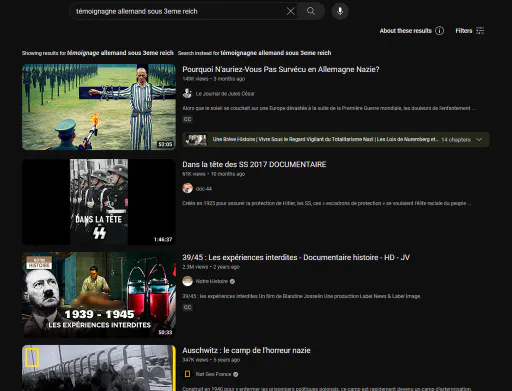Click the About these results text
This screenshot has height=391, width=512.
tap(405, 31)
